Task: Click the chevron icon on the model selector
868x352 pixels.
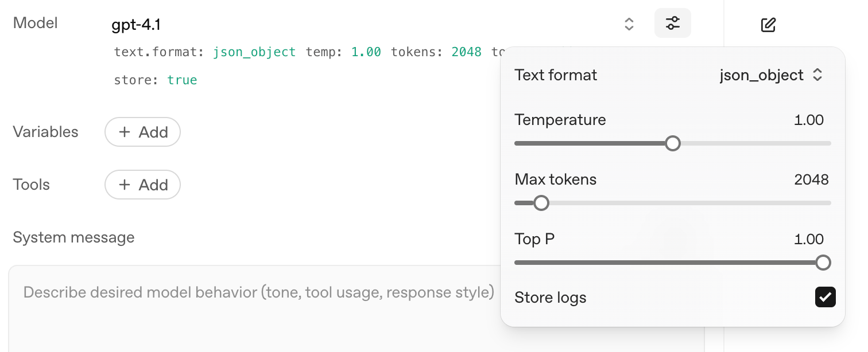Action: point(629,24)
